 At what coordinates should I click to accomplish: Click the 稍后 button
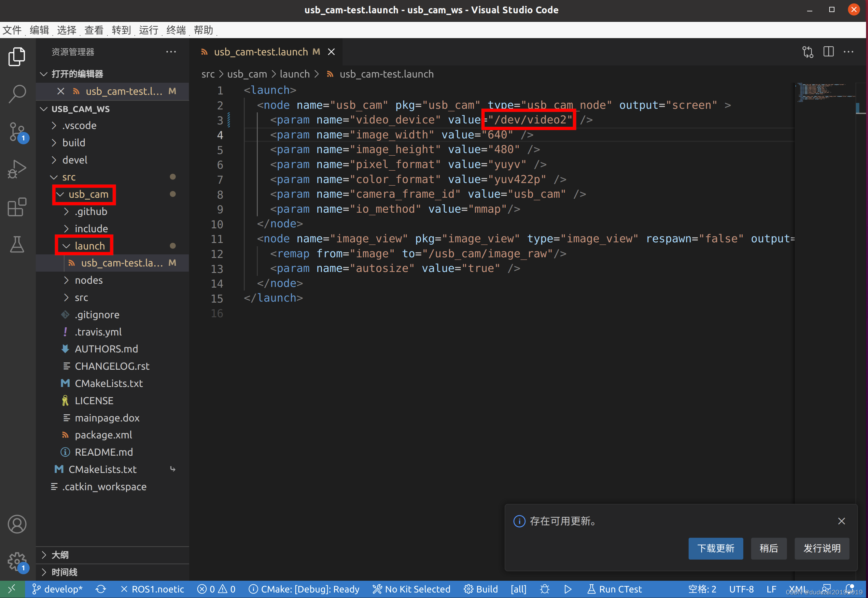pos(768,548)
